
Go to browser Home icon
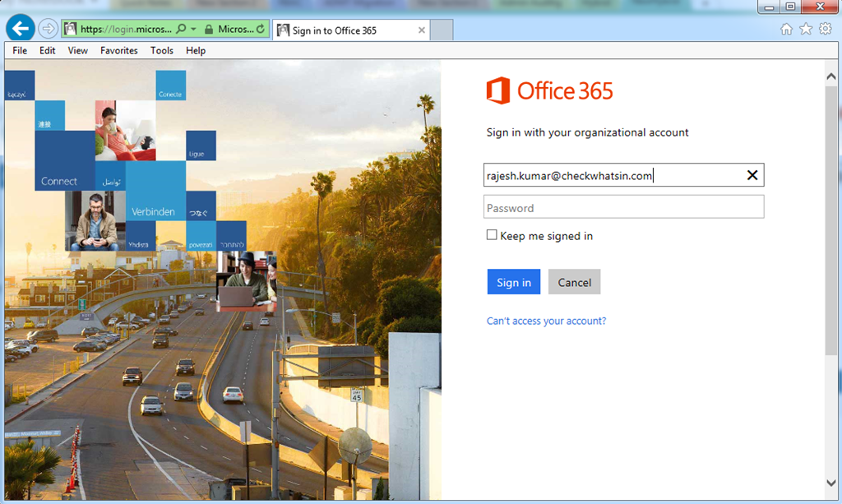click(x=786, y=29)
